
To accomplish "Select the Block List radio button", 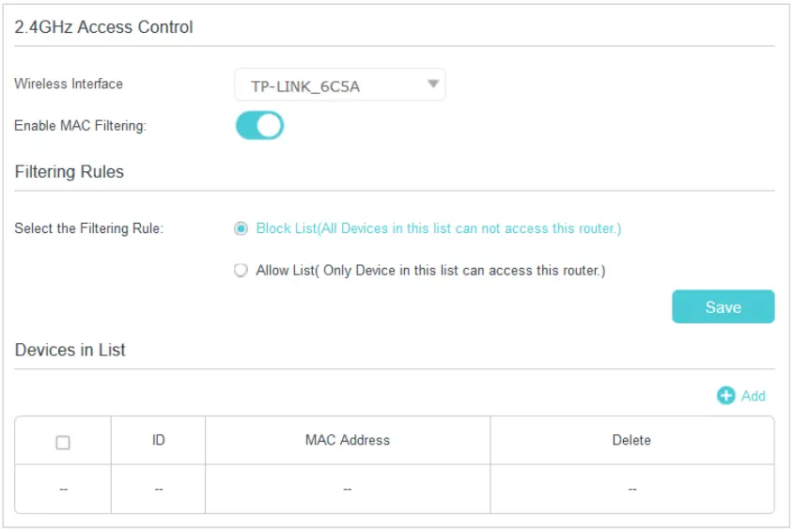I will (241, 228).
